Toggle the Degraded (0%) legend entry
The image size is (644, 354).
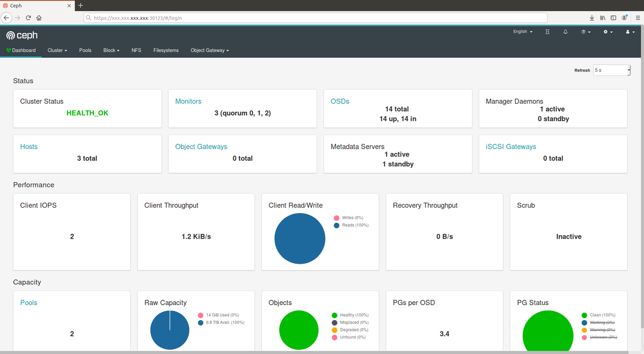point(350,330)
